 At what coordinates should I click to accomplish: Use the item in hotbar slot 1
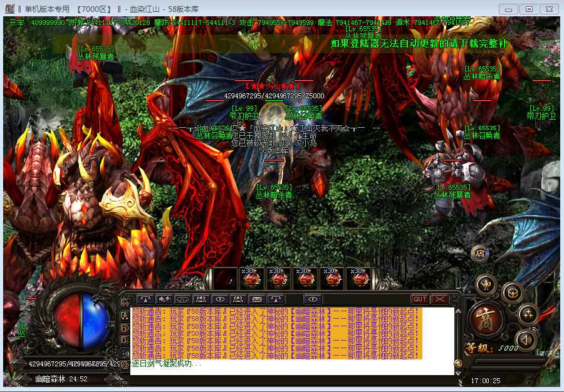coord(225,279)
